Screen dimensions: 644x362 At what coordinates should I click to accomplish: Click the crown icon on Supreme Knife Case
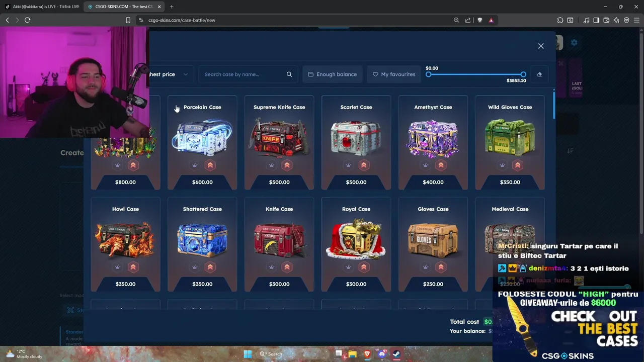tap(272, 165)
